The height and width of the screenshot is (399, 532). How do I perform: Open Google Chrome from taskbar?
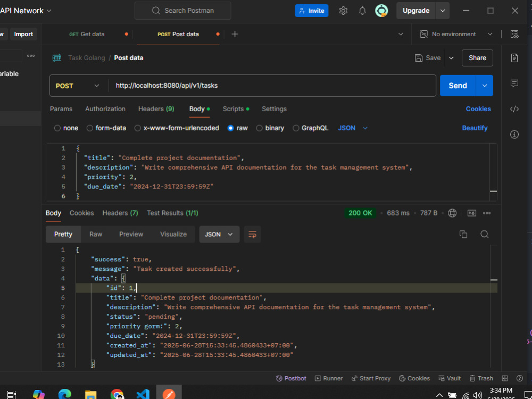pos(117,394)
